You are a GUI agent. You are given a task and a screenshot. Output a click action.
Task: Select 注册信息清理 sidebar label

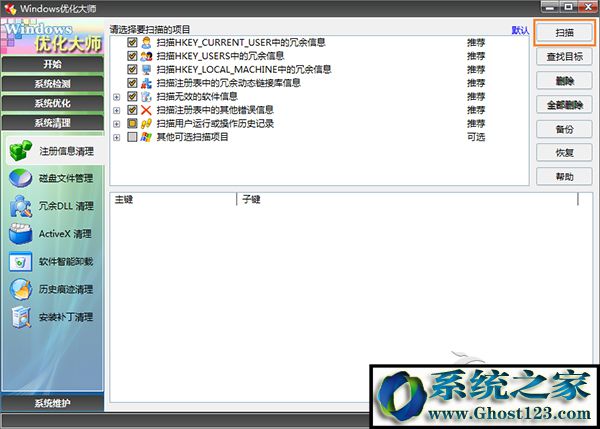(x=66, y=151)
